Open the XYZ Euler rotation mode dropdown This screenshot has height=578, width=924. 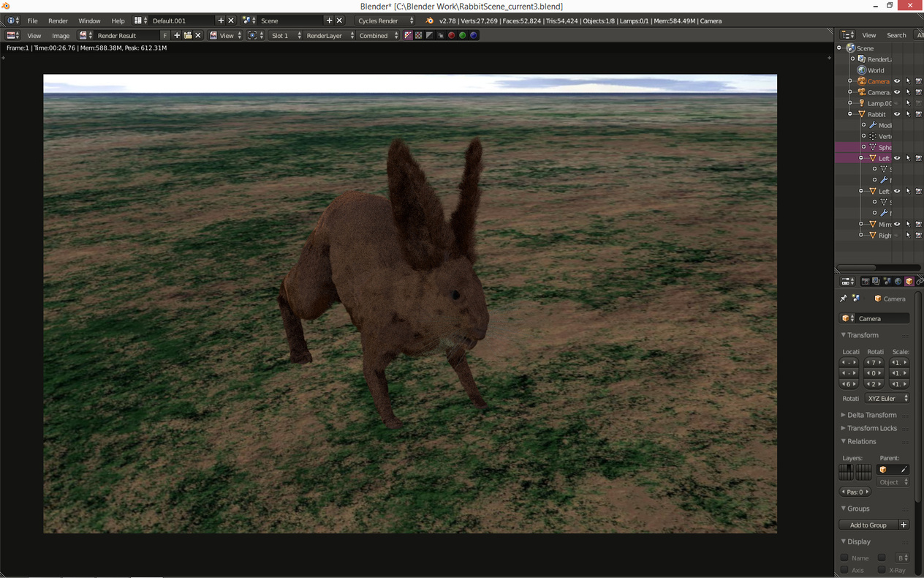[x=887, y=399]
